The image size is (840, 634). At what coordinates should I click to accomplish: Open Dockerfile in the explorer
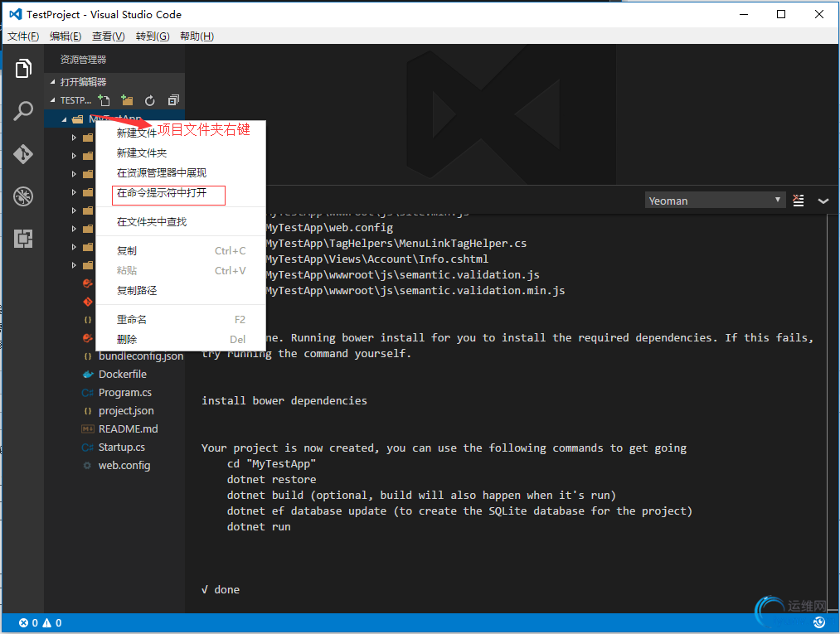click(122, 375)
